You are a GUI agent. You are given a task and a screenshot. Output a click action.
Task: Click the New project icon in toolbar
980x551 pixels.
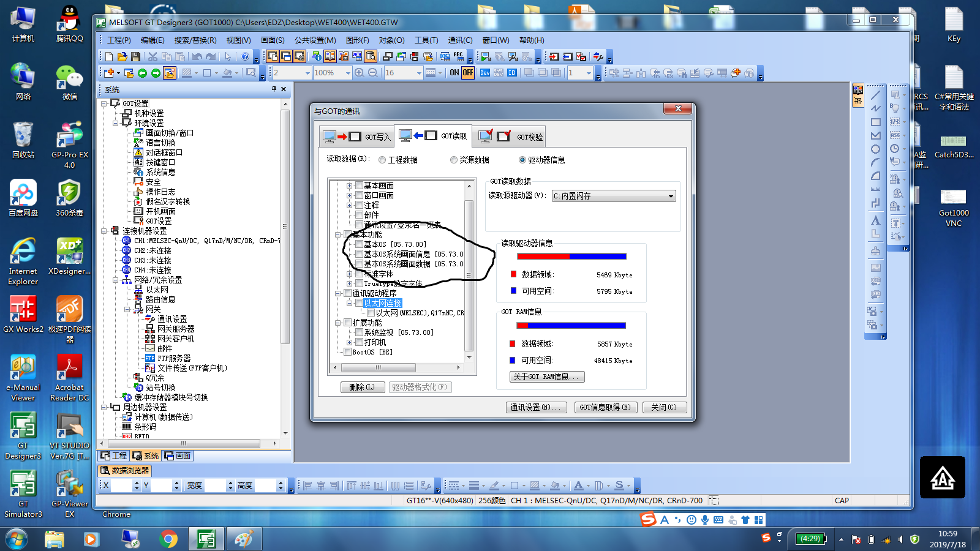(x=109, y=57)
